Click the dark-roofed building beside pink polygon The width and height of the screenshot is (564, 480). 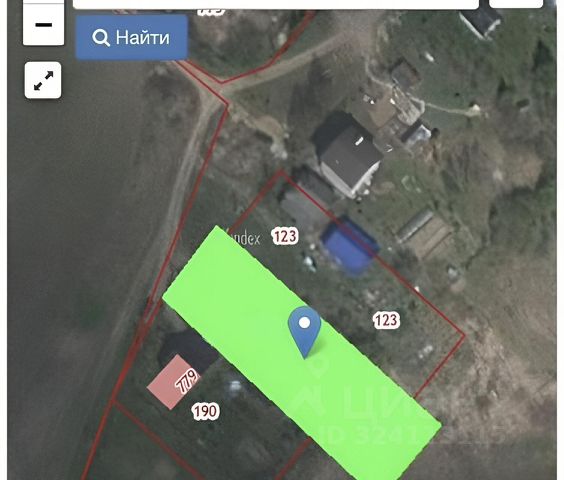[189, 349]
